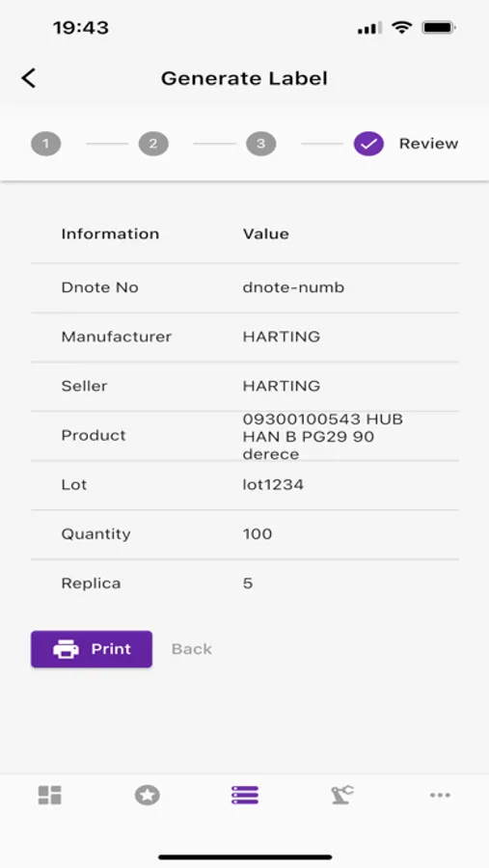Viewport: 489px width, 868px height.
Task: Open the dashboard grid tab icon
Action: click(x=49, y=795)
